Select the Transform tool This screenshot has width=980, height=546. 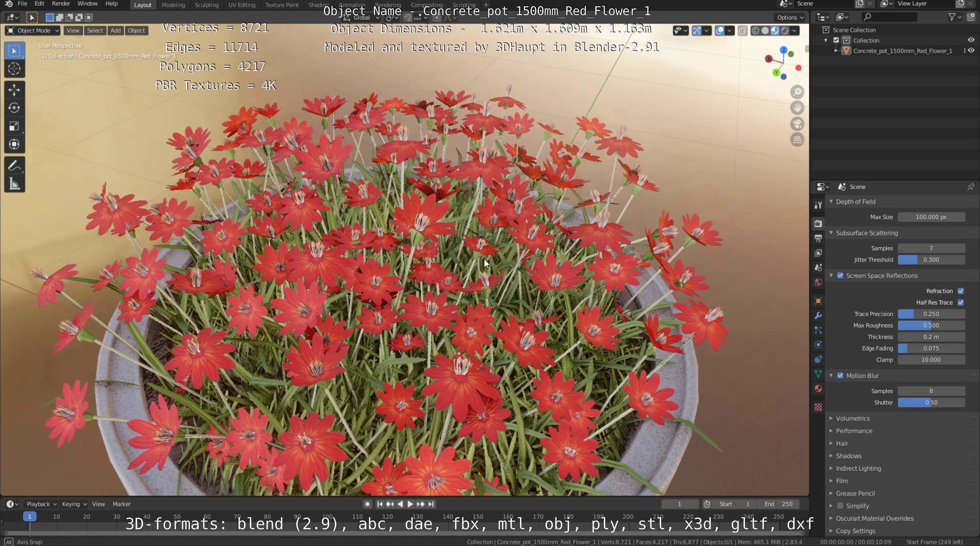(15, 145)
